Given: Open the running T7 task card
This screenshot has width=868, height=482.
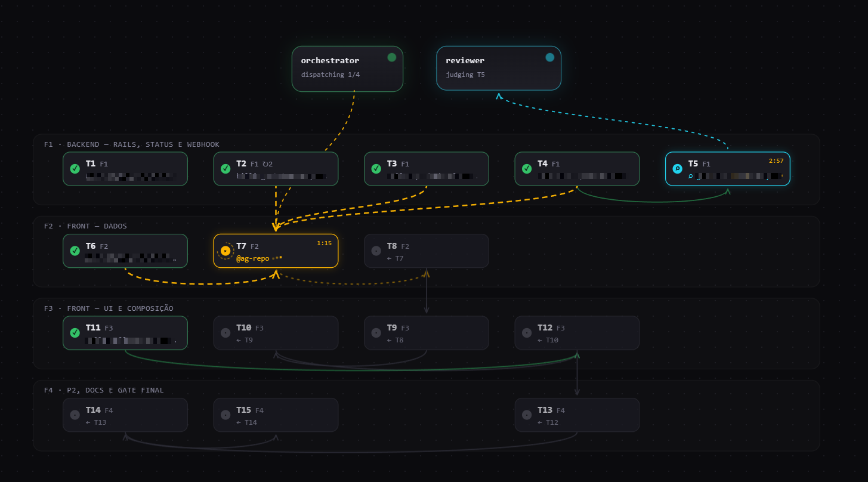Looking at the screenshot, I should coord(276,251).
